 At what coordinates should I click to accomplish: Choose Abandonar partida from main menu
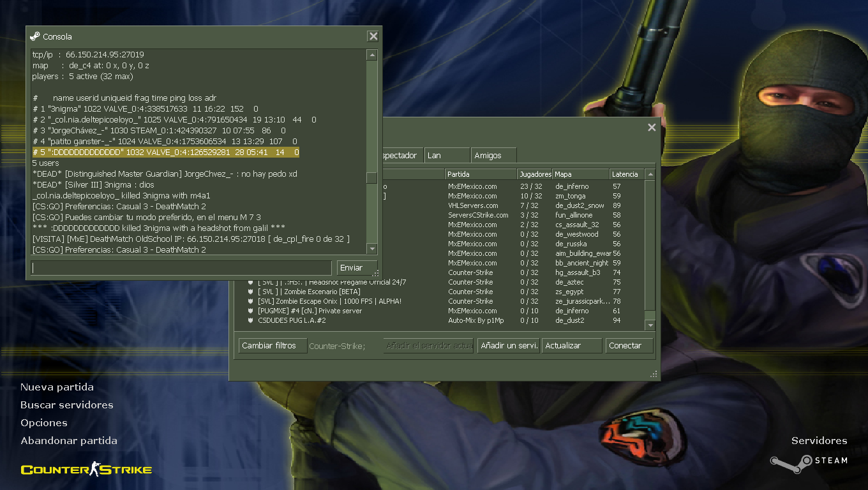pyautogui.click(x=69, y=441)
